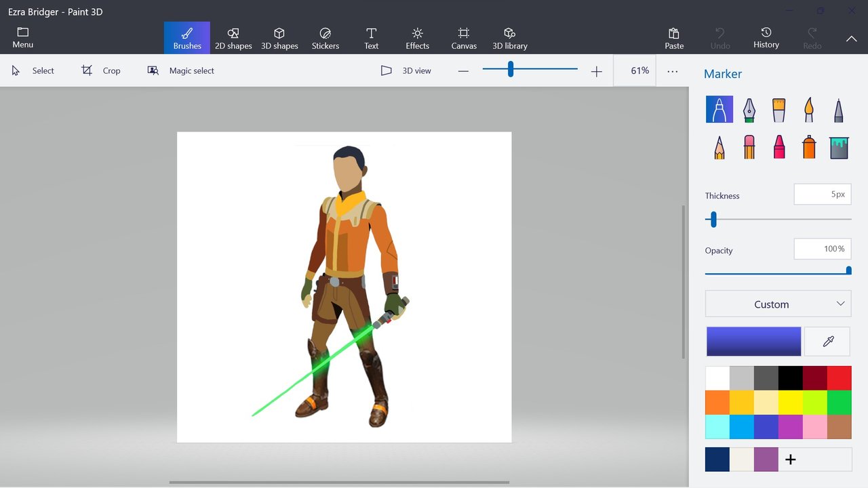The height and width of the screenshot is (488, 868).
Task: Open the History panel
Action: 766,38
